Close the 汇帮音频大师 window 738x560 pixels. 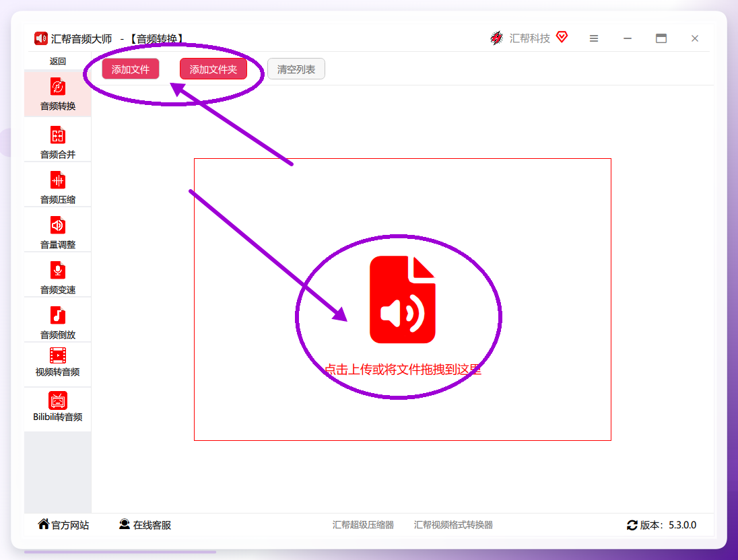pyautogui.click(x=695, y=38)
